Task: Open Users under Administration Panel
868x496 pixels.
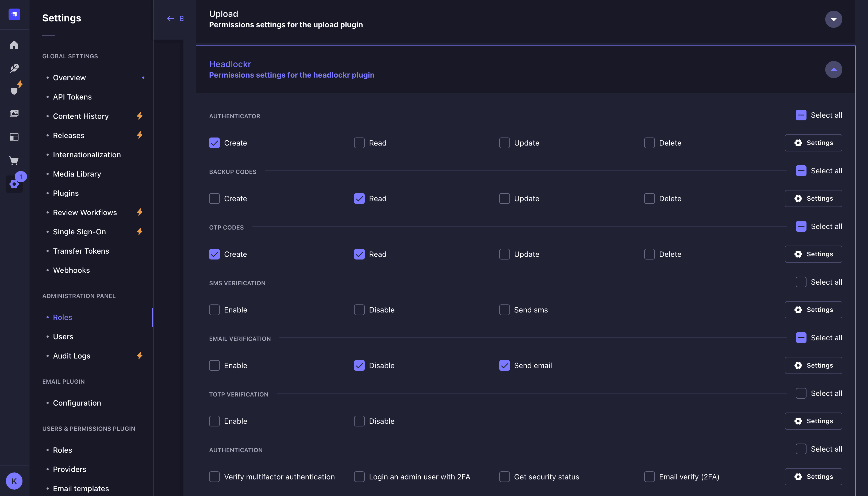Action: [63, 337]
